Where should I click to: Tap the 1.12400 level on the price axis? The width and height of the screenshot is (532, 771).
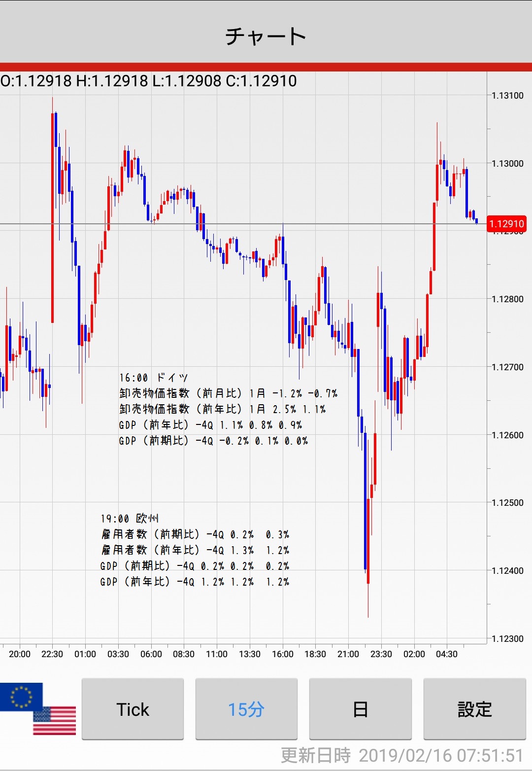[507, 571]
